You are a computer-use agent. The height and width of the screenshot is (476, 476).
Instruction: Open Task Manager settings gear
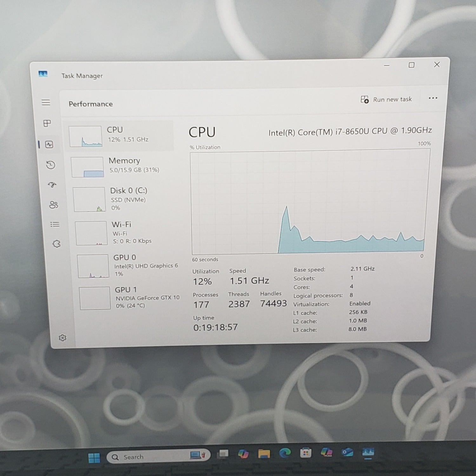tap(63, 338)
